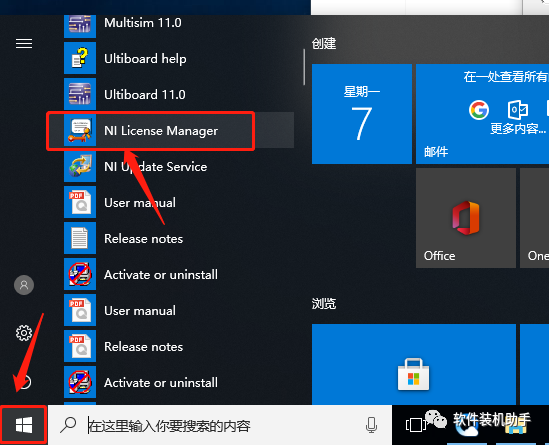Click the search magnifier icon
Viewport: 549px width, 445px height.
pyautogui.click(x=68, y=425)
